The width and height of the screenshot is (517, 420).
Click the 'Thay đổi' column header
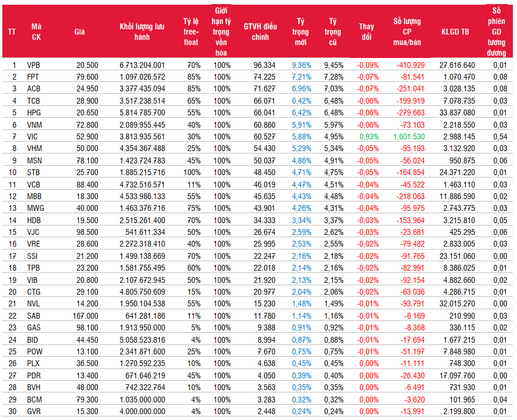[x=367, y=32]
